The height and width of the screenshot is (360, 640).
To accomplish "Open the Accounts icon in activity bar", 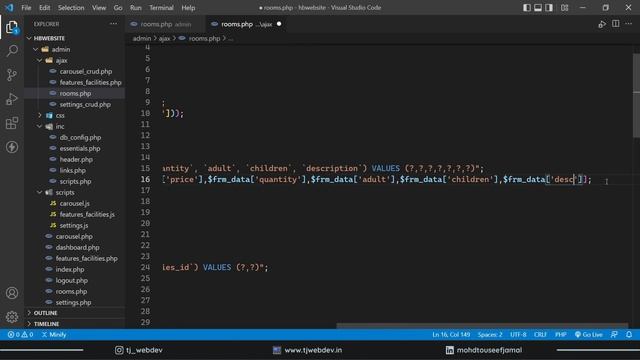I will pos(12,293).
